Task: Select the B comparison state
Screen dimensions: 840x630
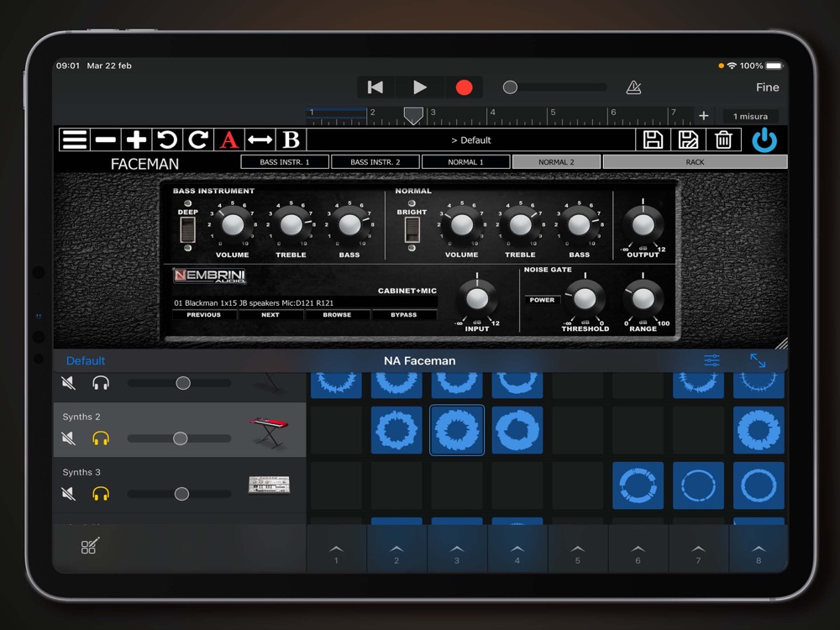Action: pos(291,139)
